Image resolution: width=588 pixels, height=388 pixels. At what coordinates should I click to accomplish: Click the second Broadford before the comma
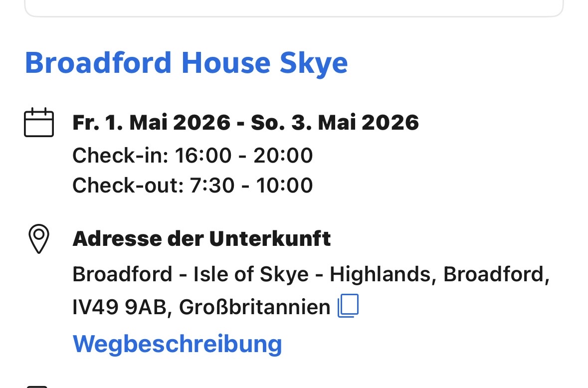click(494, 274)
